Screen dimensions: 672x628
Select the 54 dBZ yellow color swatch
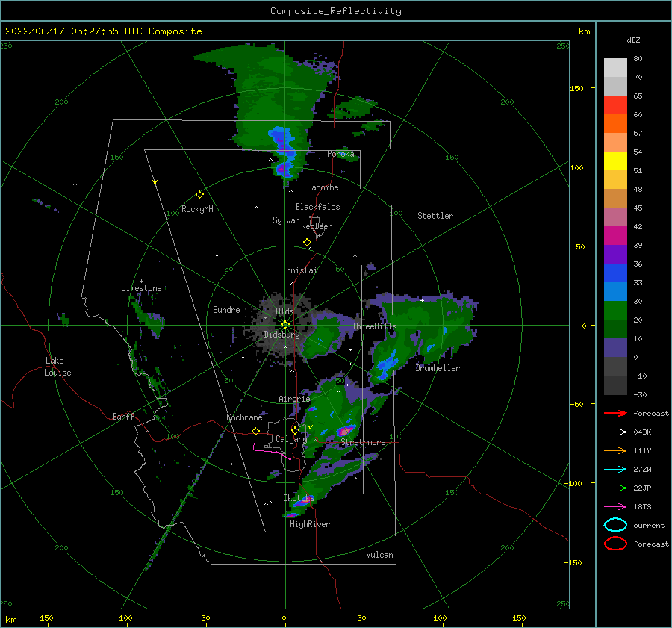click(615, 161)
